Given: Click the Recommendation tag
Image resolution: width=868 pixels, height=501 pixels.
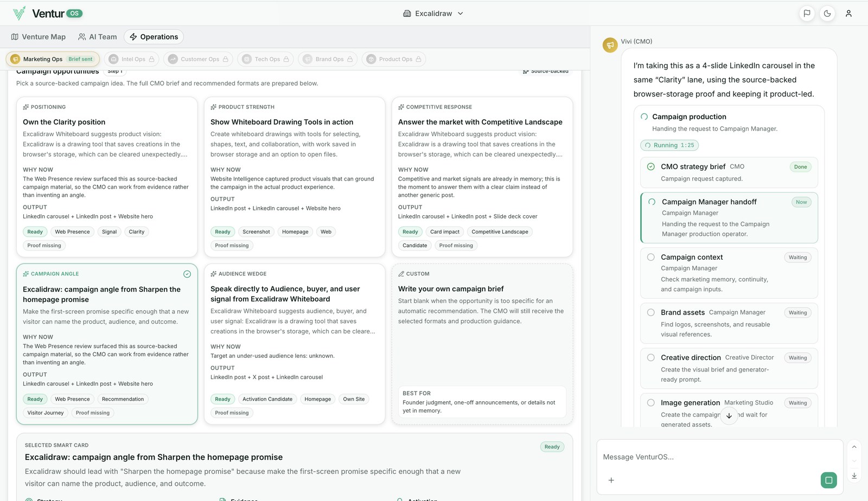Looking at the screenshot, I should pyautogui.click(x=123, y=399).
